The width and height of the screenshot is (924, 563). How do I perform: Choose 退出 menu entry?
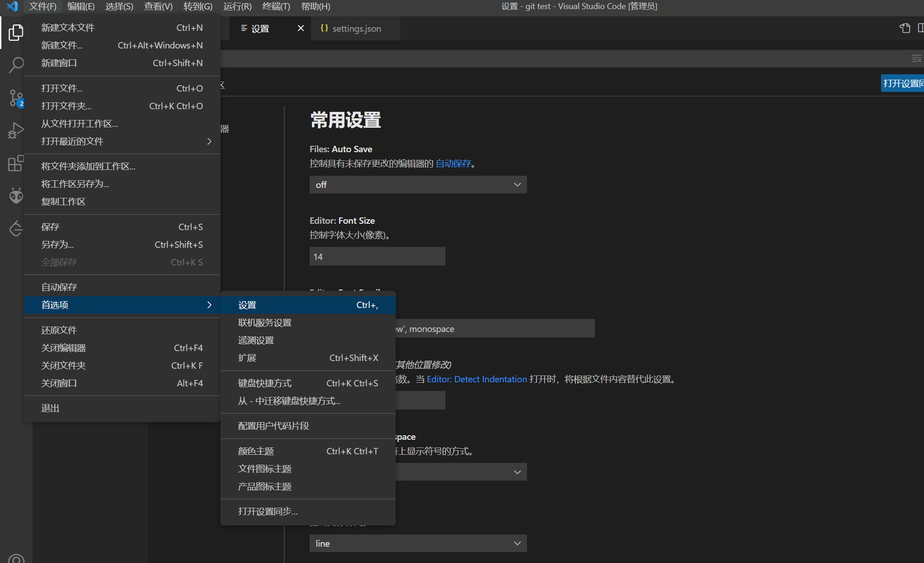pos(122,408)
